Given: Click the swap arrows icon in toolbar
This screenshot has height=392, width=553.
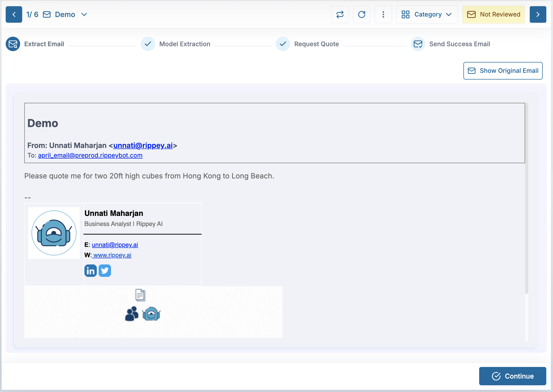Looking at the screenshot, I should [340, 14].
